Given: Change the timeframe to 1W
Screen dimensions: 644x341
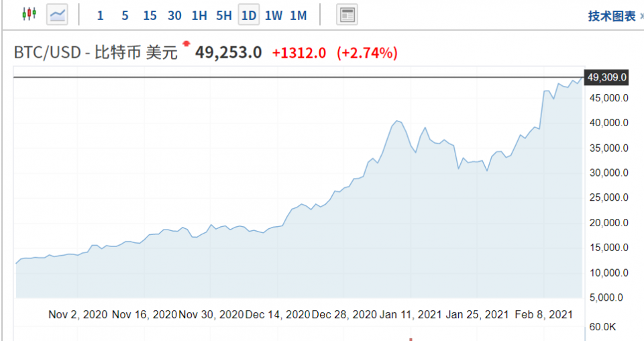Looking at the screenshot, I should pyautogui.click(x=274, y=15).
